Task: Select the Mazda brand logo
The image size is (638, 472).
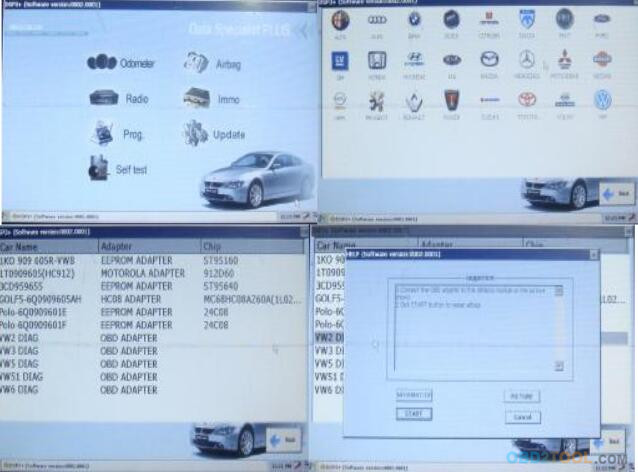Action: 489,59
